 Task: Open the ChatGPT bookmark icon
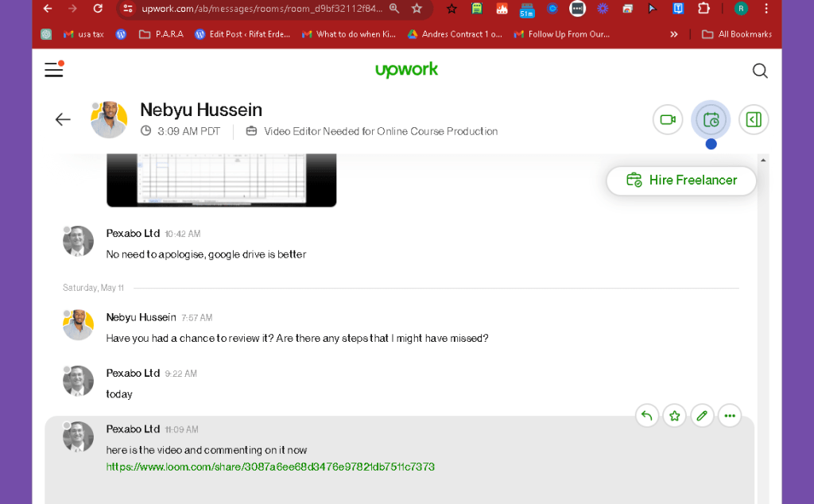click(x=46, y=34)
